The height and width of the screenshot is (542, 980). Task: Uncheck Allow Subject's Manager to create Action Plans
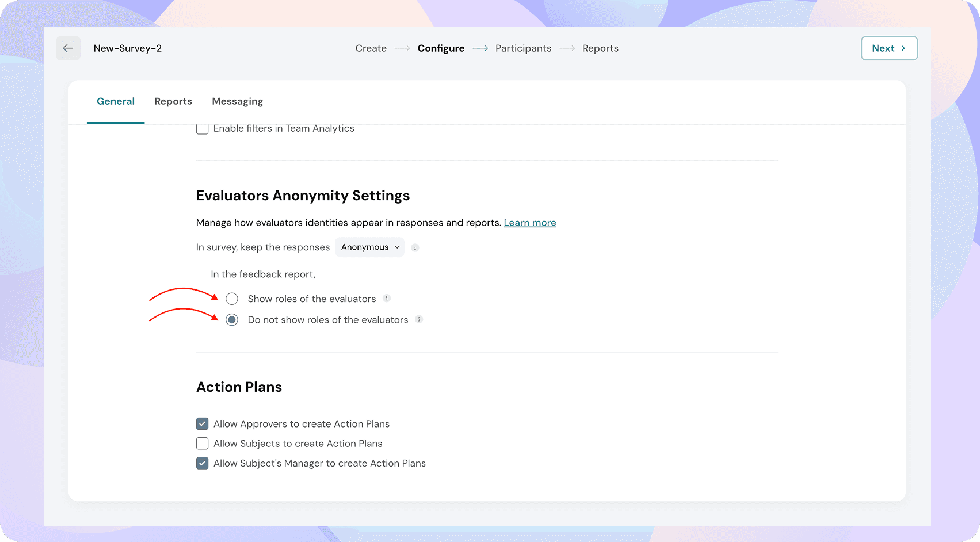point(202,463)
